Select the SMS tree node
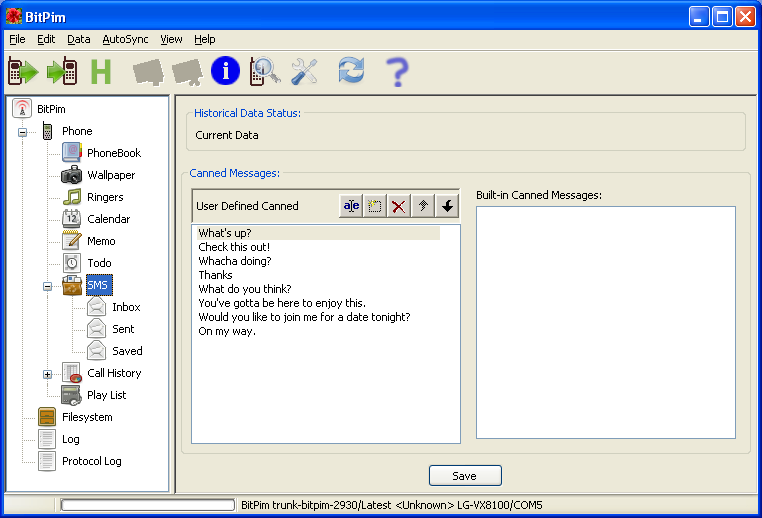 99,285
